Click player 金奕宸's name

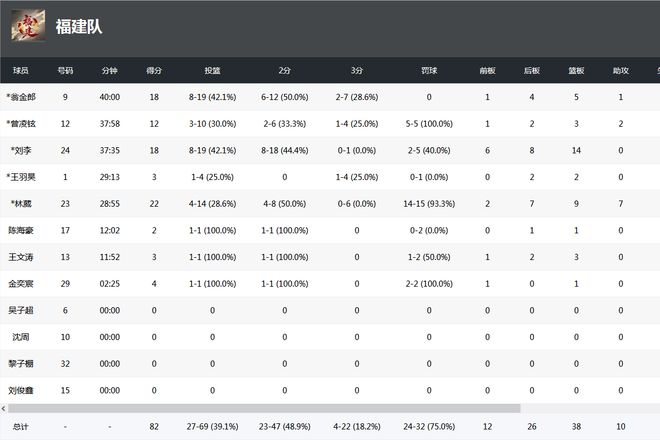click(x=21, y=283)
